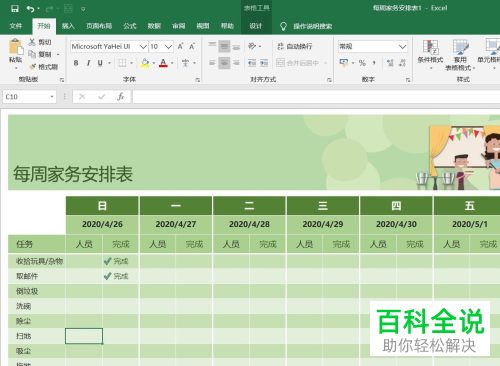Apply the yellow fill color bucket
500x366 pixels.
click(x=145, y=63)
